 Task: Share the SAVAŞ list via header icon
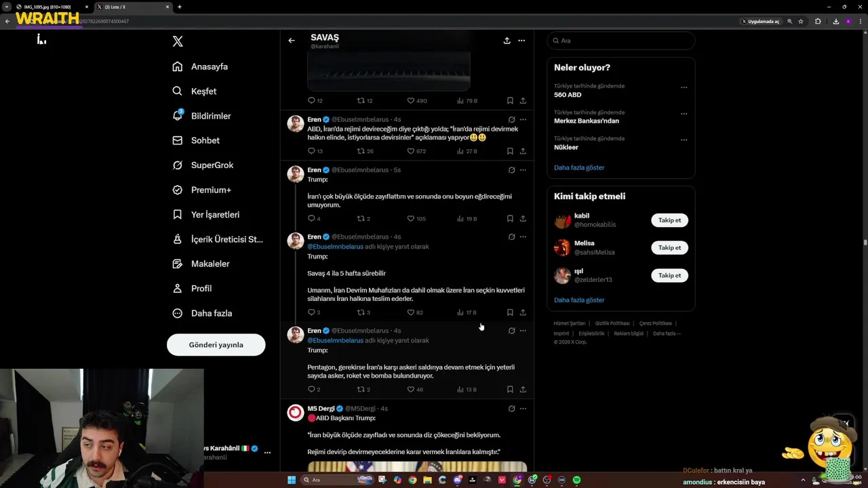[507, 41]
